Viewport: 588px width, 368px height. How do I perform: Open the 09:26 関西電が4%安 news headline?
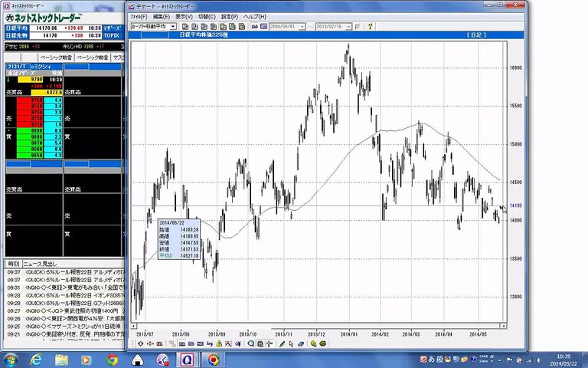pyautogui.click(x=64, y=318)
